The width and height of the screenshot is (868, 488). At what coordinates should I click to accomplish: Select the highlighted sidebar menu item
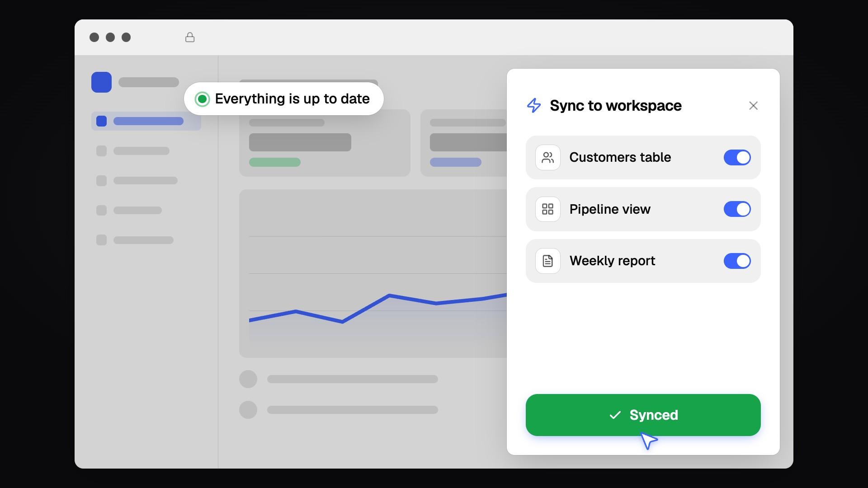click(x=146, y=121)
